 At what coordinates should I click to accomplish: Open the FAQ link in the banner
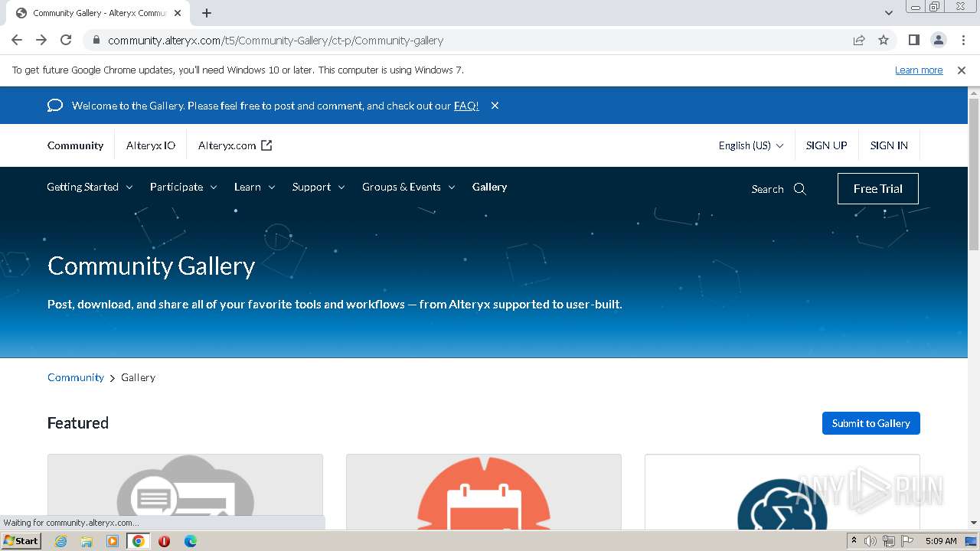(466, 106)
